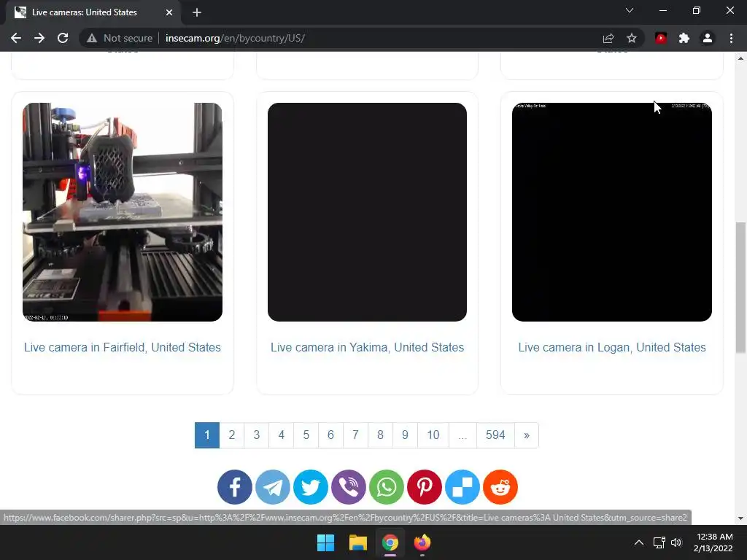Viewport: 747px width, 560px height.
Task: Click the Not secure warning icon
Action: (x=92, y=38)
